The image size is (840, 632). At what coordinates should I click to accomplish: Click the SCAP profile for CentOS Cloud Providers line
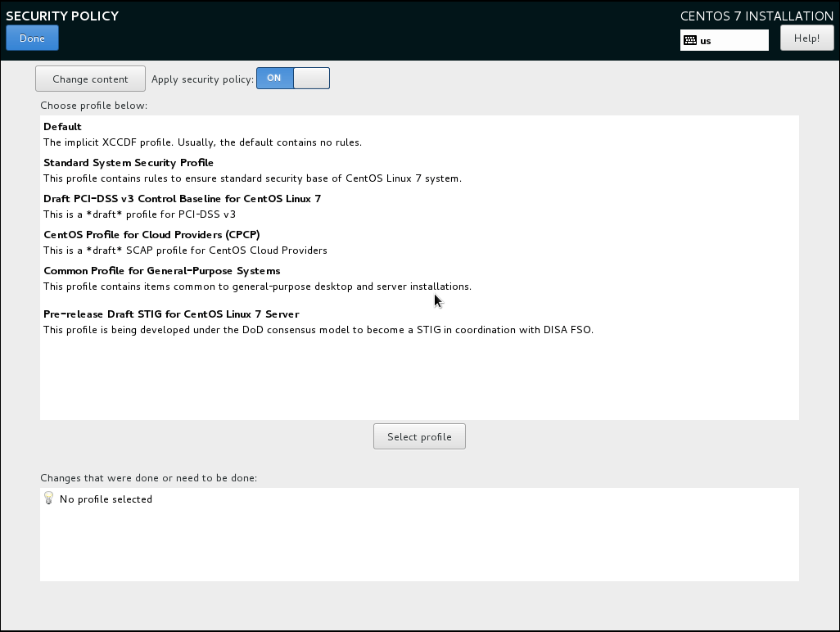click(185, 251)
